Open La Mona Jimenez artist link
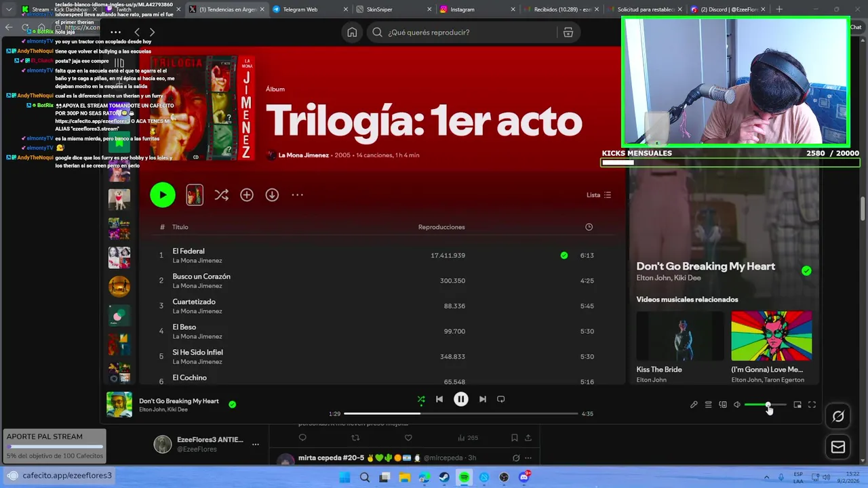868x488 pixels. (303, 155)
